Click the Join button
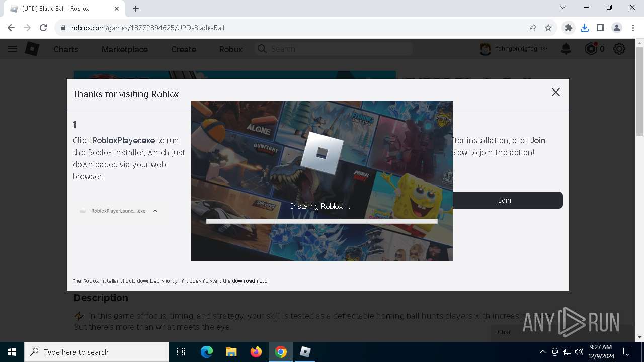644x362 pixels. [505, 200]
